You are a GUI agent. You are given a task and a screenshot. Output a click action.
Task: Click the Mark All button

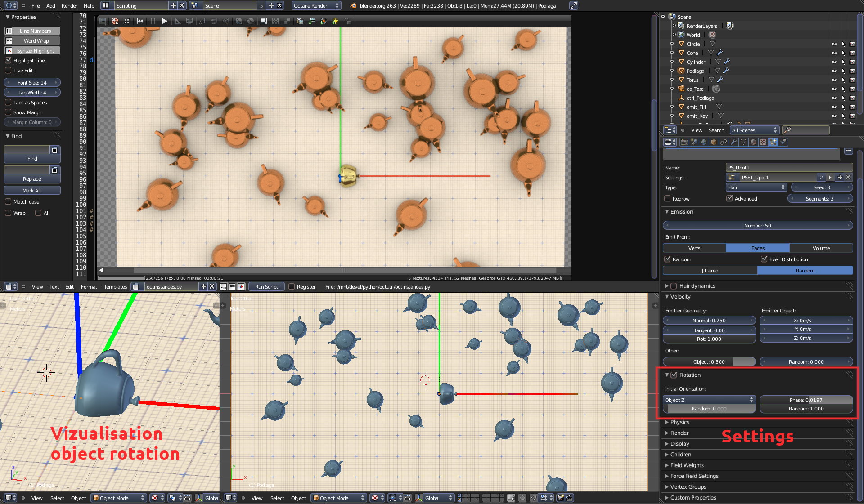click(32, 191)
